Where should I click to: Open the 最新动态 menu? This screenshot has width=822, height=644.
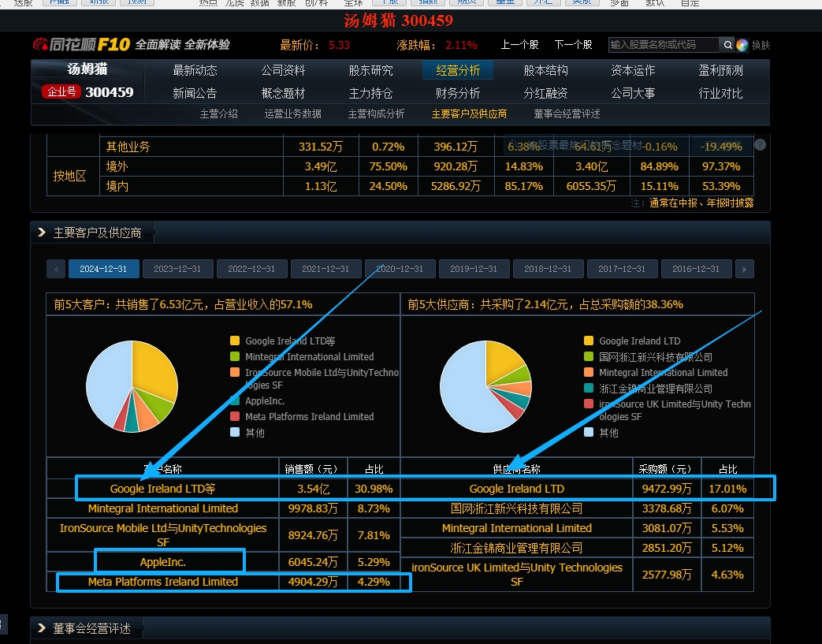click(195, 70)
